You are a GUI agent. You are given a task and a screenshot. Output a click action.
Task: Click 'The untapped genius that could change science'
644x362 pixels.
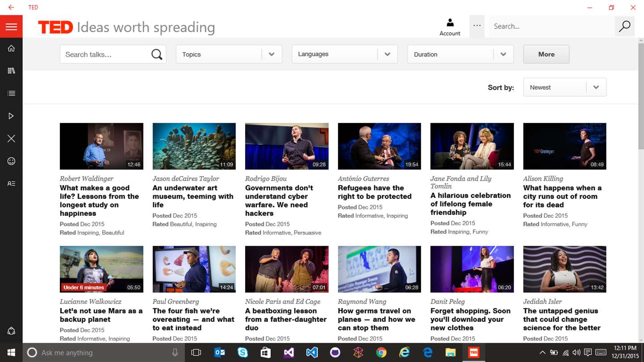point(562,319)
